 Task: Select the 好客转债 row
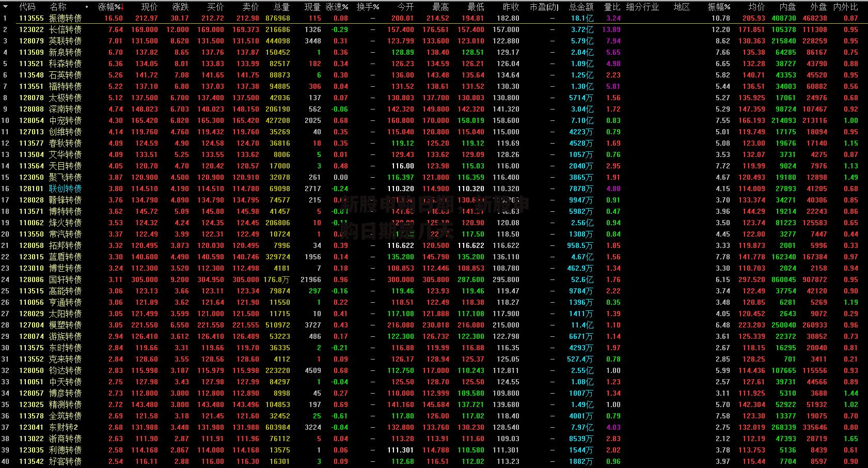434,461
